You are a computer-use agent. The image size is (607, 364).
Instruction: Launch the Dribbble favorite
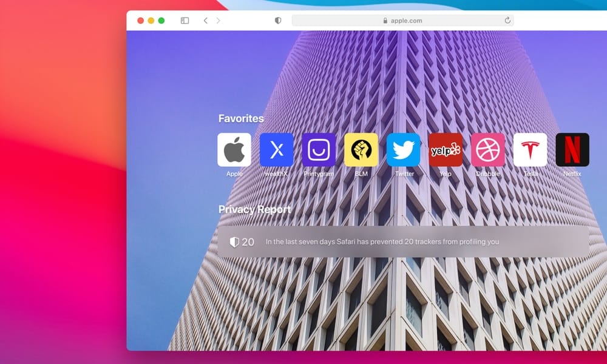(488, 149)
